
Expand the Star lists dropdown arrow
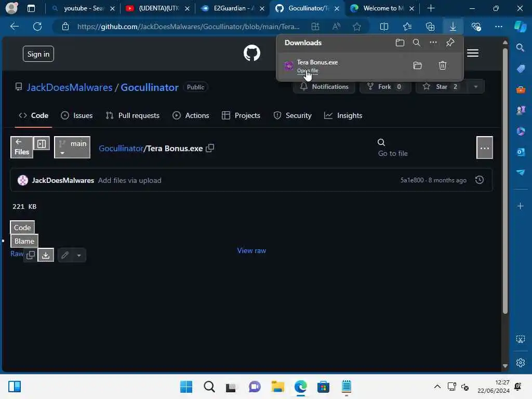point(476,87)
